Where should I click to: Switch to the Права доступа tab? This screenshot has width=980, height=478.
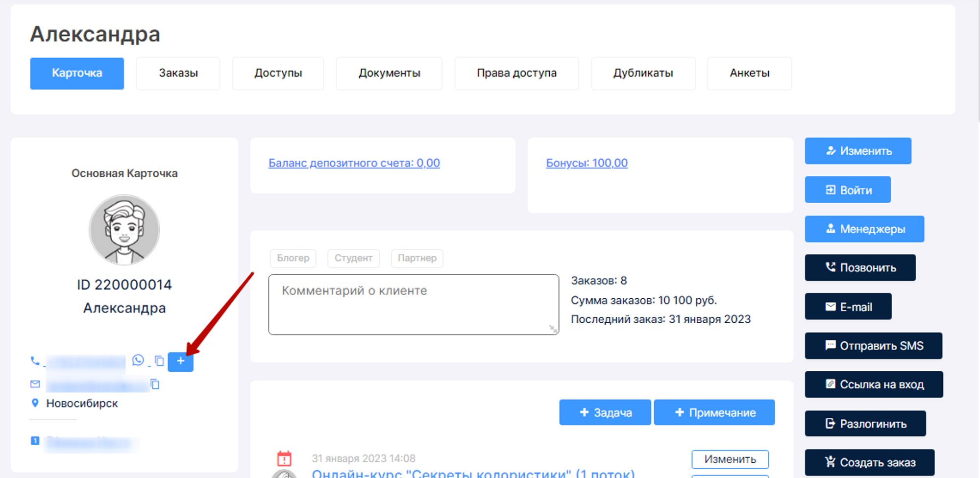pyautogui.click(x=516, y=73)
